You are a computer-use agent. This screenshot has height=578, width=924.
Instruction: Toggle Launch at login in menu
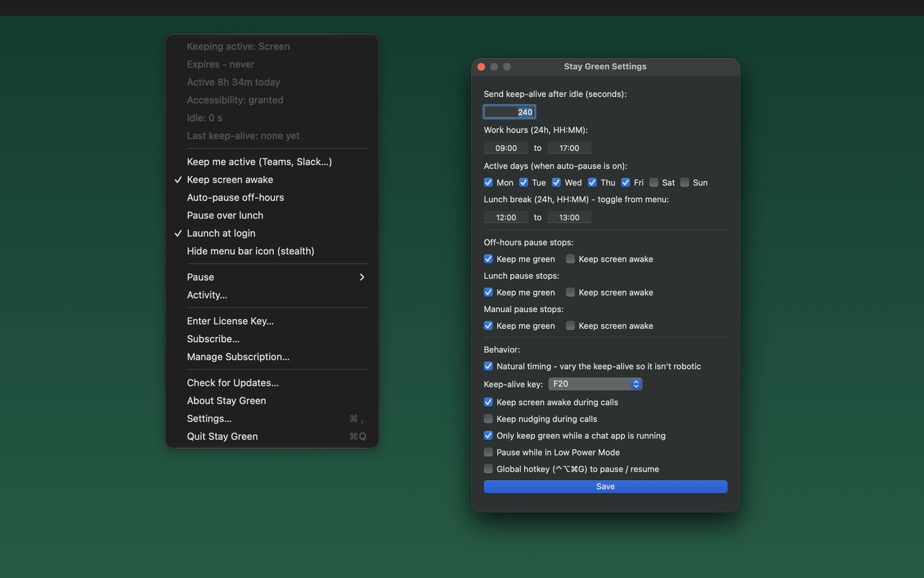point(272,234)
